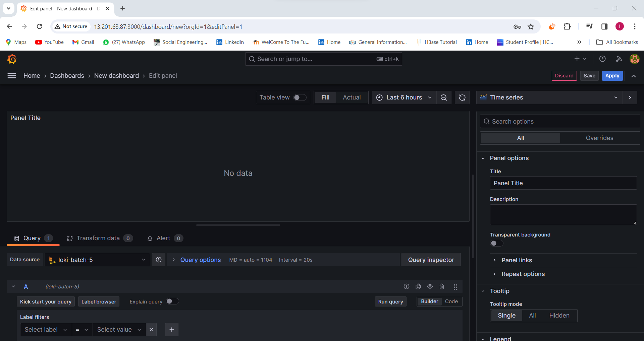Enable the Explain query toggle
Image resolution: width=644 pixels, height=341 pixels.
tap(172, 301)
